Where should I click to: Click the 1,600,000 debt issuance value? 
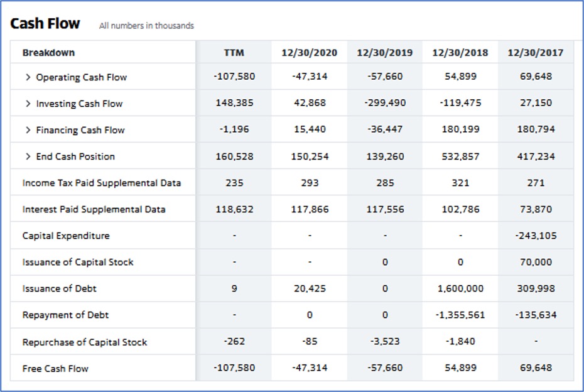[460, 288]
